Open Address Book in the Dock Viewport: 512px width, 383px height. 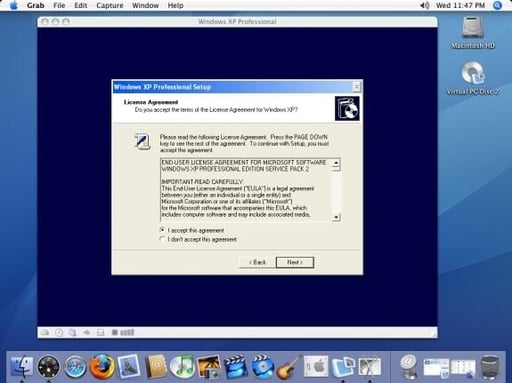tap(156, 367)
